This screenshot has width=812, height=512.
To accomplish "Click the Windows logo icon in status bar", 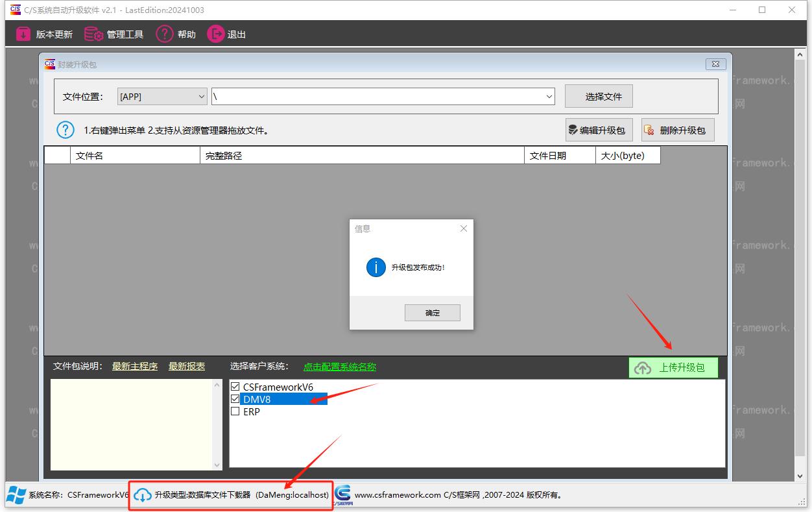I will 16,494.
